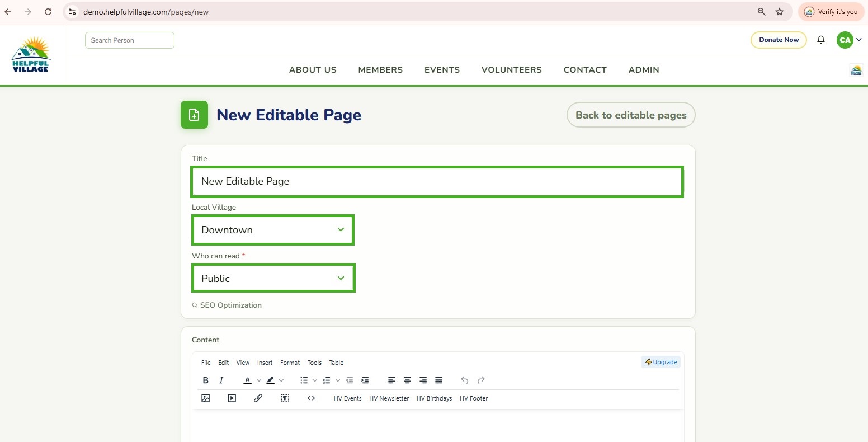Go to the ADMIN navigation item
The height and width of the screenshot is (442, 868).
coord(644,70)
